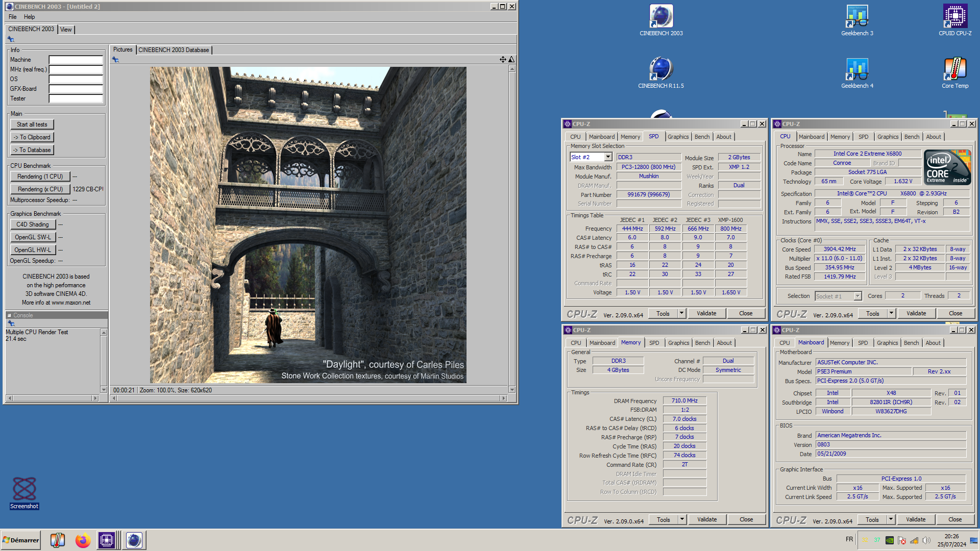Screen dimensions: 980x551
Task: Open the Graphics tab in the Memory CPU-Z window
Action: coord(678,343)
